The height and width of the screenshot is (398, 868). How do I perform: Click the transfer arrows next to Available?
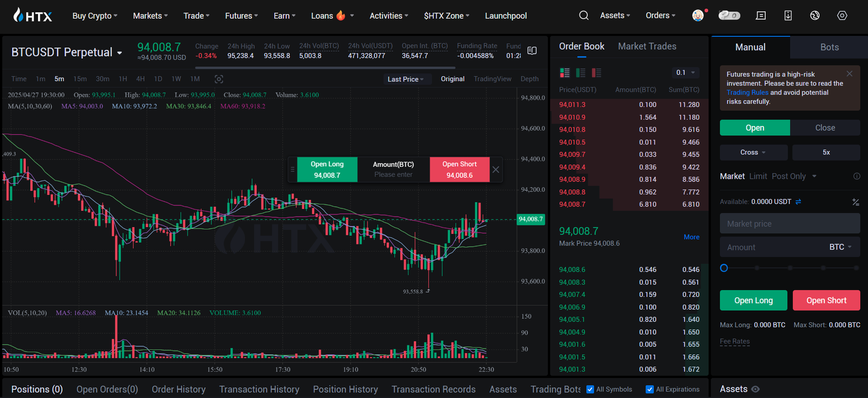coord(799,201)
